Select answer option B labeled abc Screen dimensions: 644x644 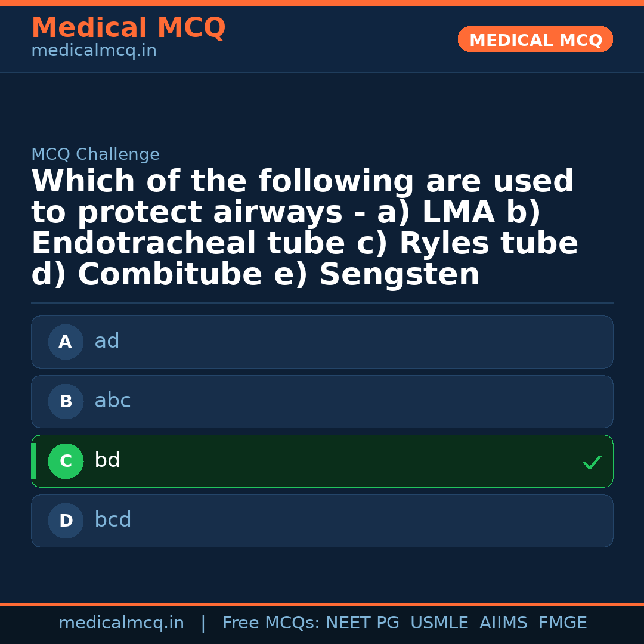tap(322, 401)
